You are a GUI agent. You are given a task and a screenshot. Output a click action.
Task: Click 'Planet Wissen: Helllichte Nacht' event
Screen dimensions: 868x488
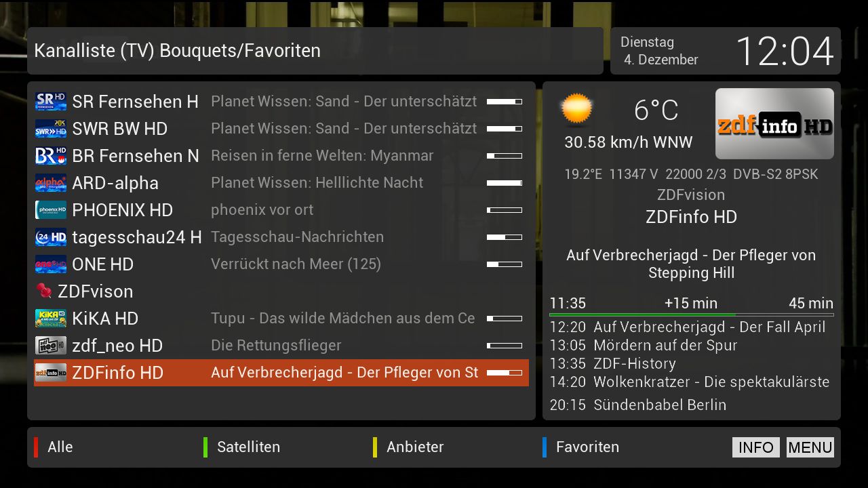(317, 183)
